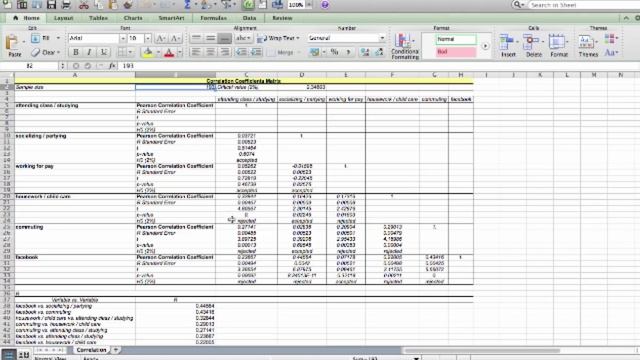
Task: Open the purple Help icon
Action: pyautogui.click(x=325, y=5)
